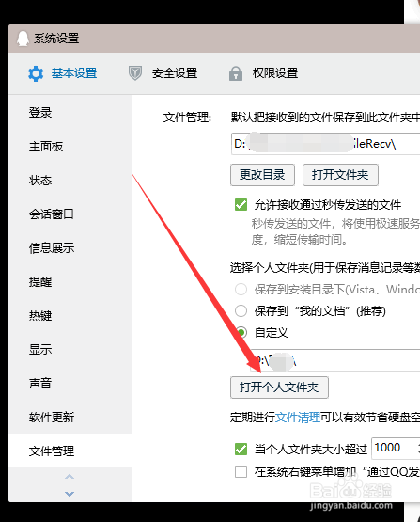Select the disabled 保存到安装目录下 radio option
This screenshot has width=420, height=522.
coord(241,290)
